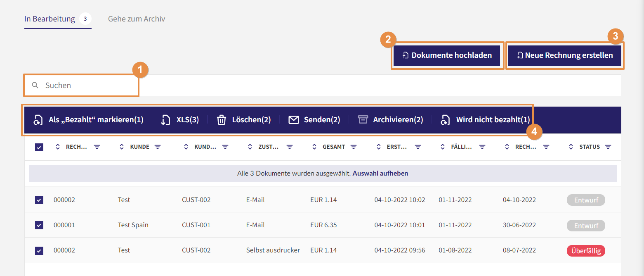Click the Archivieren box icon
The image size is (644, 276).
coord(363,120)
